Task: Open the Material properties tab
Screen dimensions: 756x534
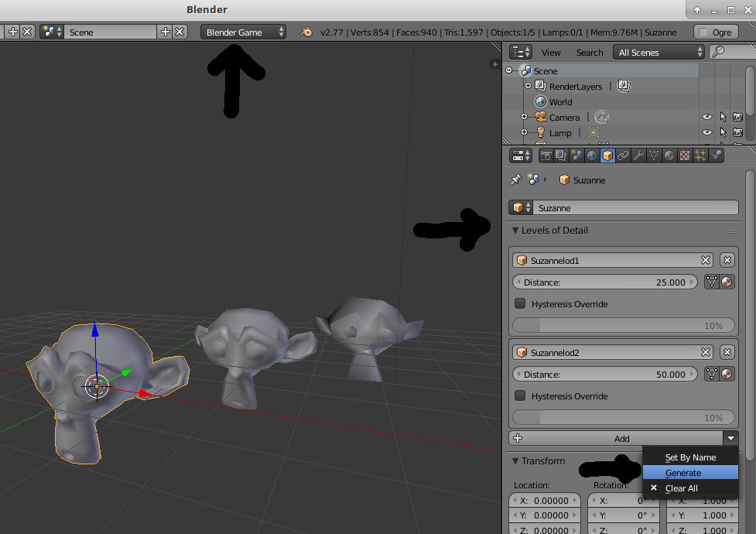Action: pyautogui.click(x=669, y=156)
